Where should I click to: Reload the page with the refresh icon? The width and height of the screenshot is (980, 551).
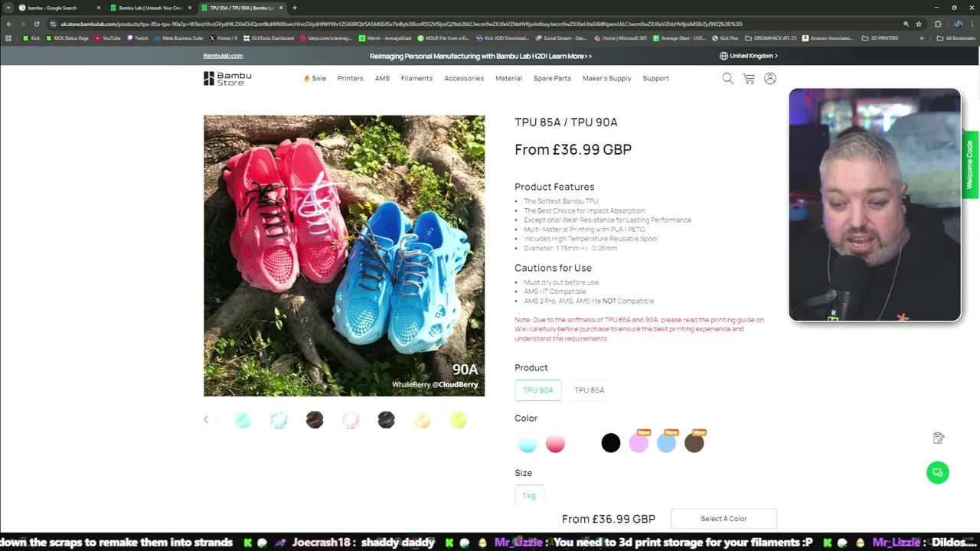pyautogui.click(x=36, y=24)
